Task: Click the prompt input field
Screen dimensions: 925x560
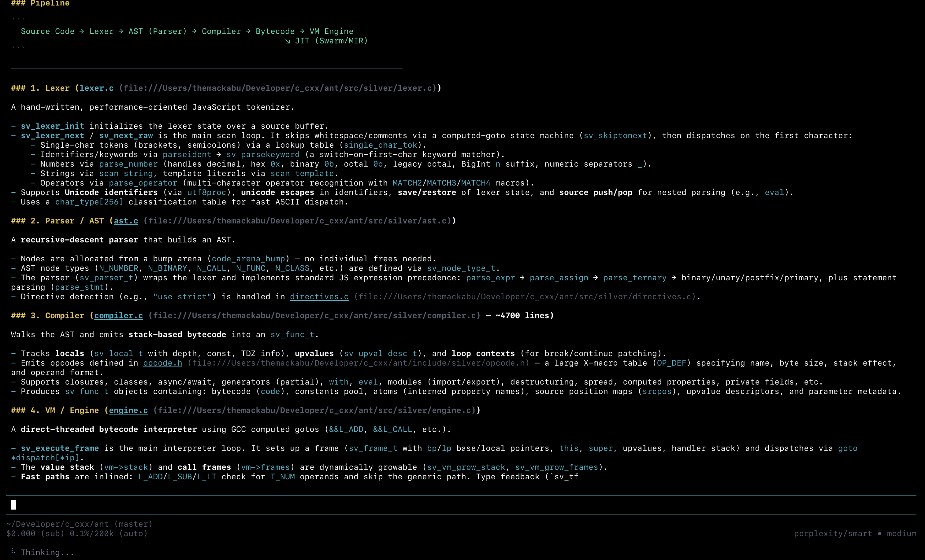Action: tap(451, 505)
